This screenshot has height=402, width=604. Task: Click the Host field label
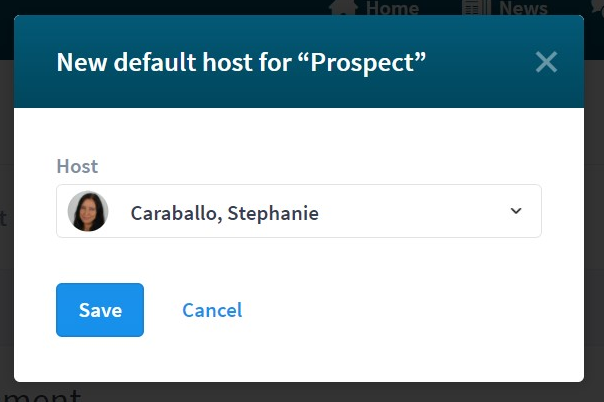tap(77, 166)
